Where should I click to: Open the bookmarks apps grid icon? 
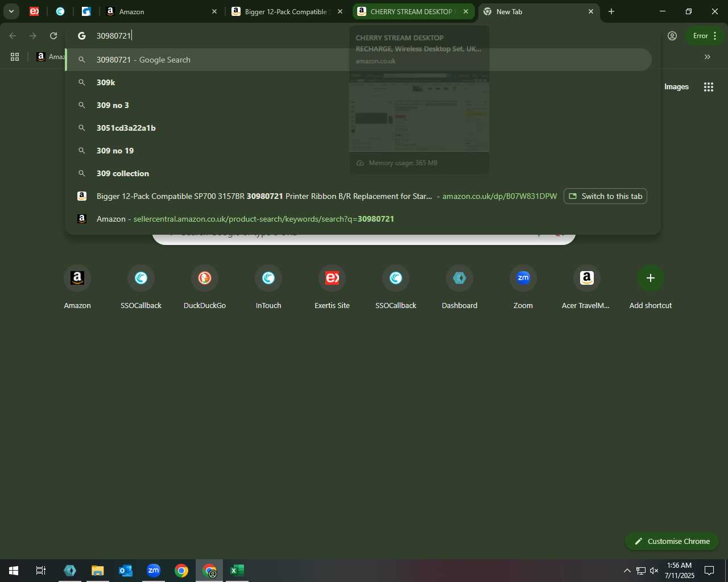click(15, 57)
